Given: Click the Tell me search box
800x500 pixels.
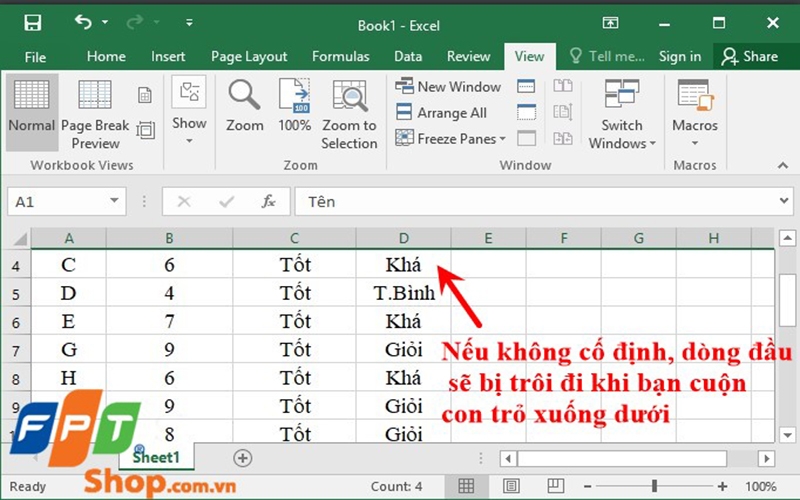Looking at the screenshot, I should [x=607, y=56].
